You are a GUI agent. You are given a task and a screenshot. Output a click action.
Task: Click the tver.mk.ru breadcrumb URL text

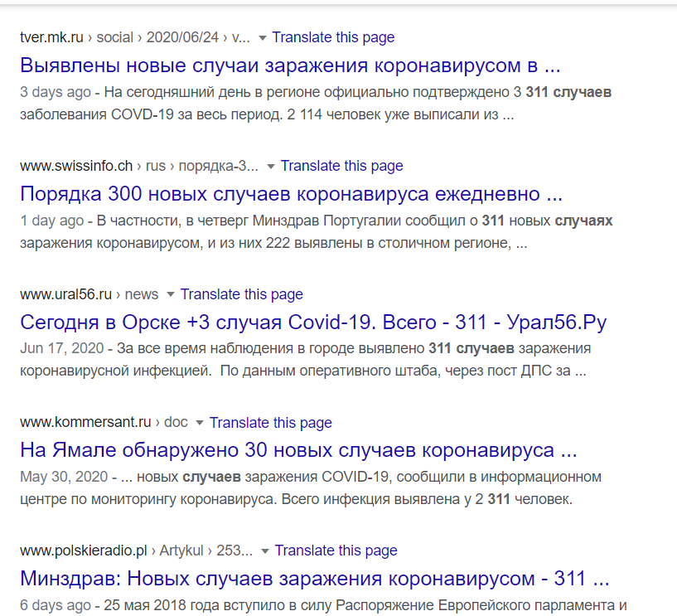click(135, 37)
